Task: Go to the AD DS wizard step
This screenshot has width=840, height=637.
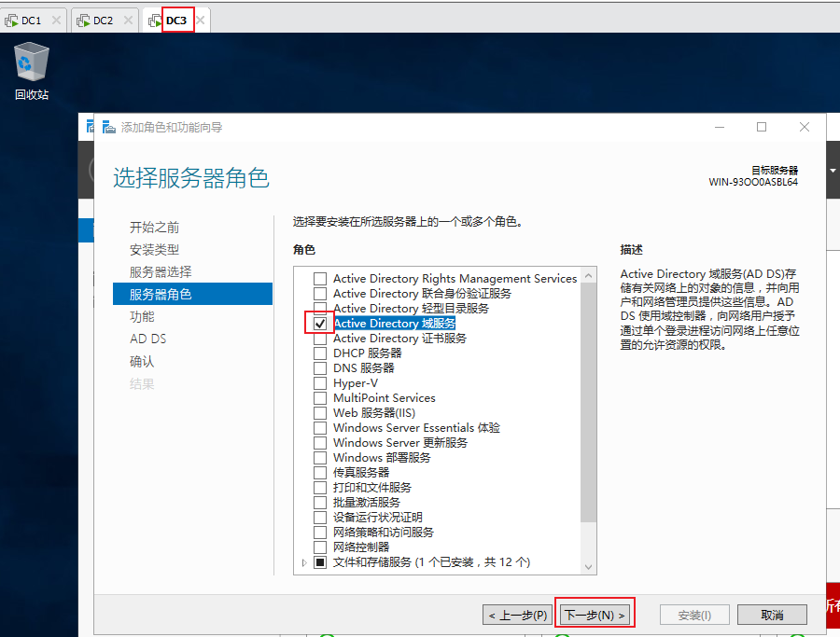Action: 147,339
